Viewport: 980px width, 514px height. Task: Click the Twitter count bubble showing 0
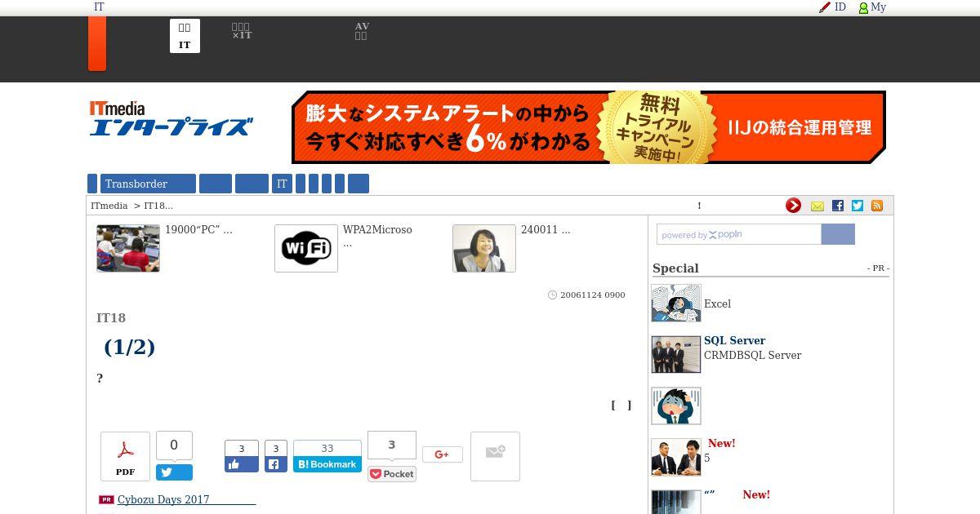174,445
